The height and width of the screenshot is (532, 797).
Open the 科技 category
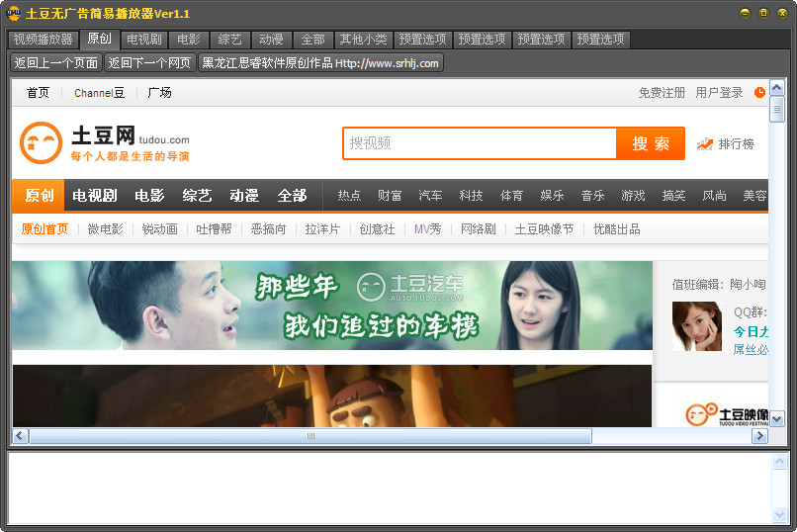pyautogui.click(x=471, y=196)
